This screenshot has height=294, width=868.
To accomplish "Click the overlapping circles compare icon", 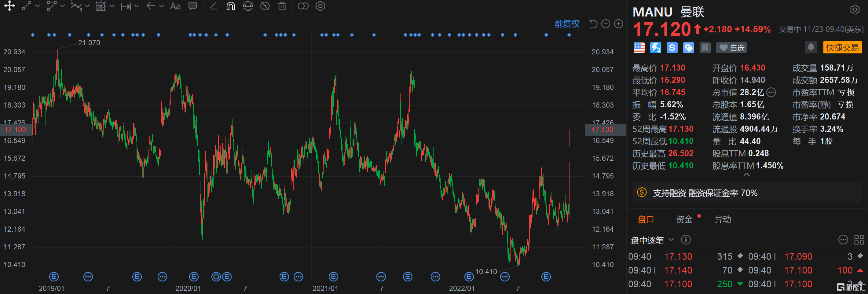I will 303,6.
